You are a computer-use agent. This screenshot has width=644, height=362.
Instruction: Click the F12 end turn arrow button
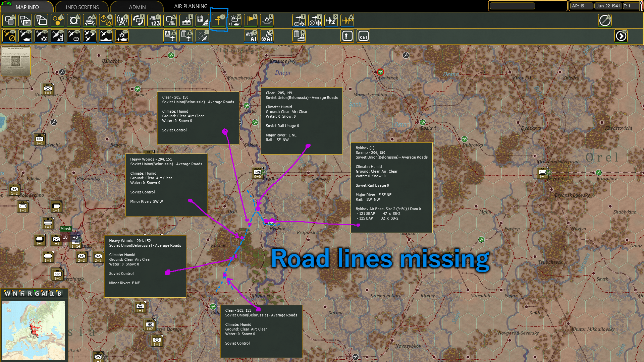click(x=621, y=36)
